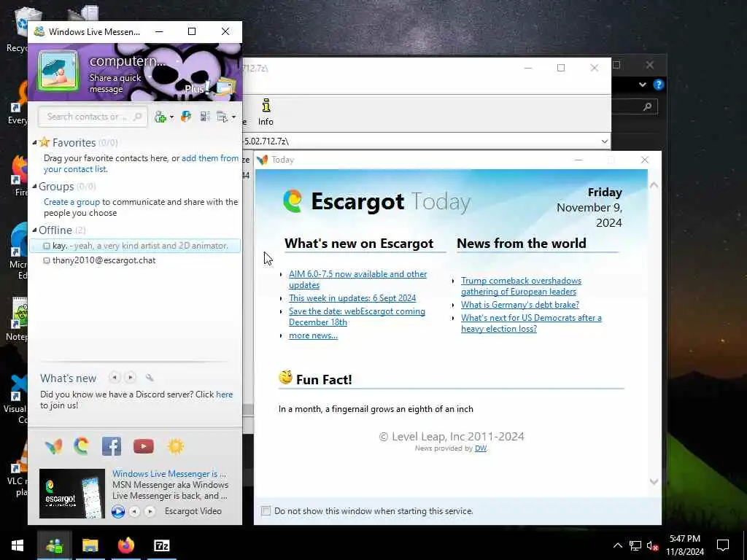The width and height of the screenshot is (747, 560).
Task: Click 'Windows Live Messenger is ...' video link
Action: [x=169, y=474]
